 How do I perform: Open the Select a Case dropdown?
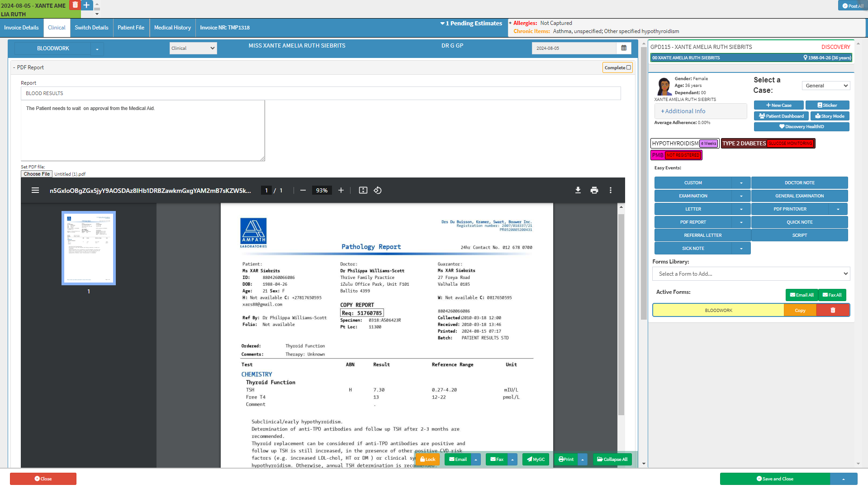tap(826, 86)
